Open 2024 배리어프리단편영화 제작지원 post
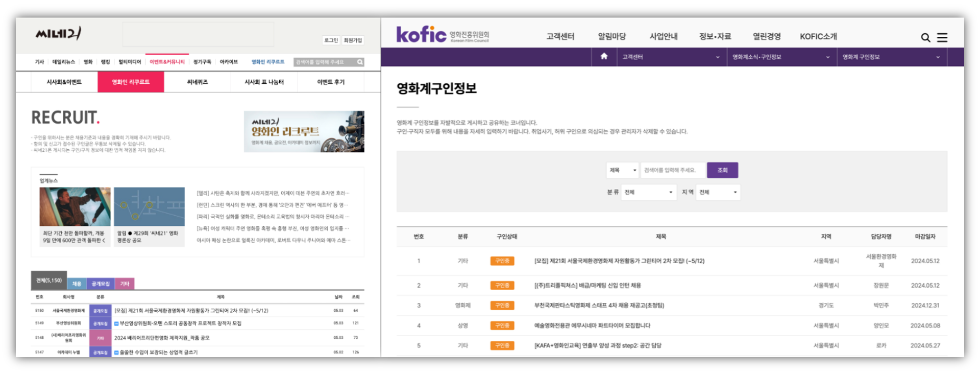Image resolution: width=980 pixels, height=373 pixels. (162, 338)
